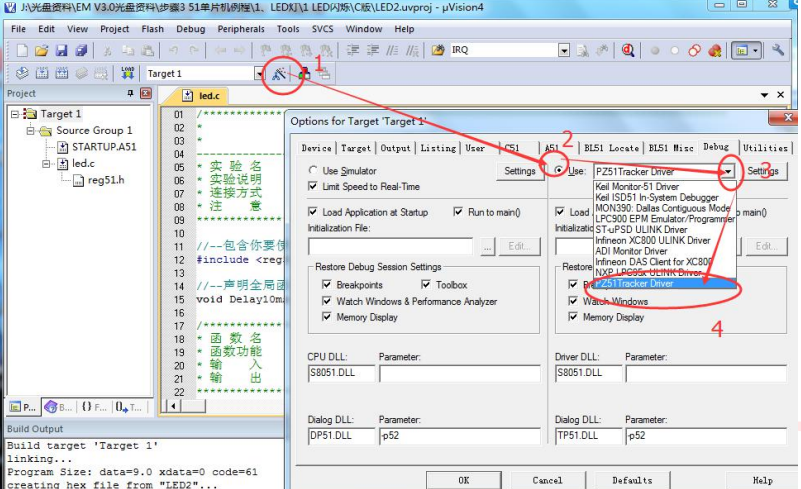Click the Manage Components books icon
The image size is (801, 489).
click(304, 74)
